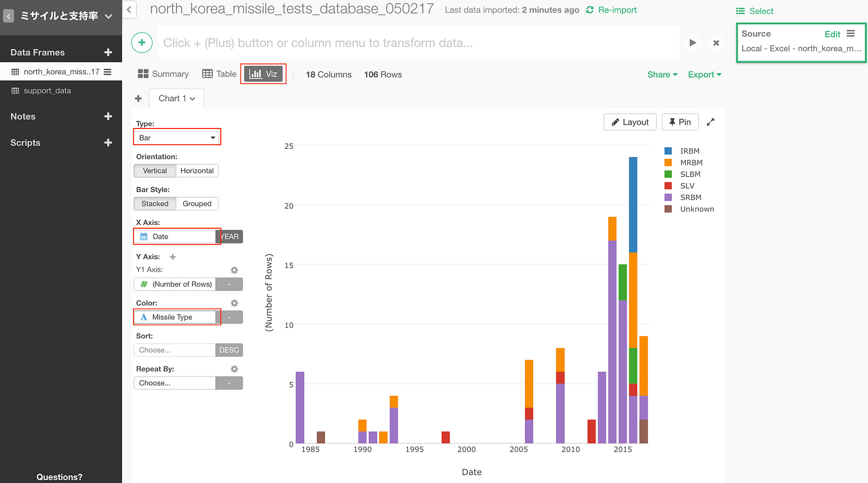
Task: Open Y1 Axis gear settings
Action: pyautogui.click(x=234, y=270)
